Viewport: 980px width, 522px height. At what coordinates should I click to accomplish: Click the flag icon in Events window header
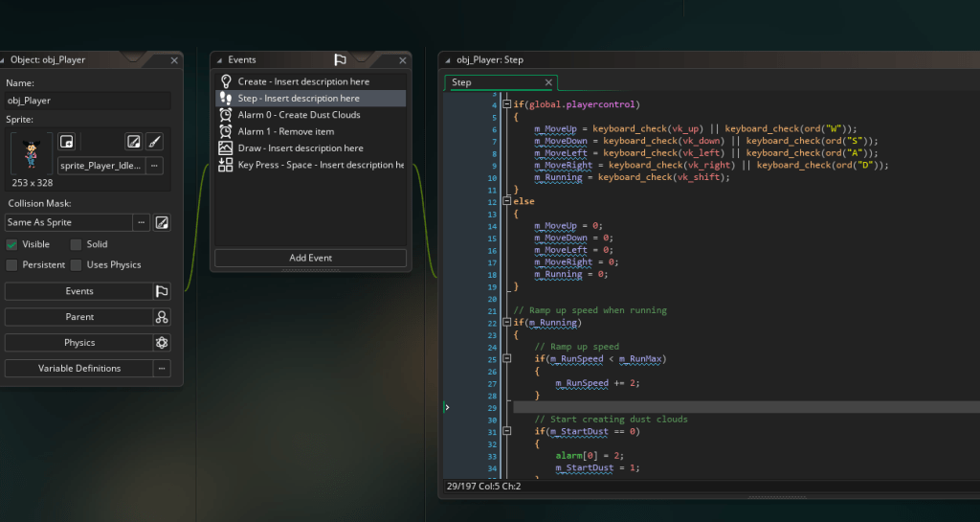[340, 59]
